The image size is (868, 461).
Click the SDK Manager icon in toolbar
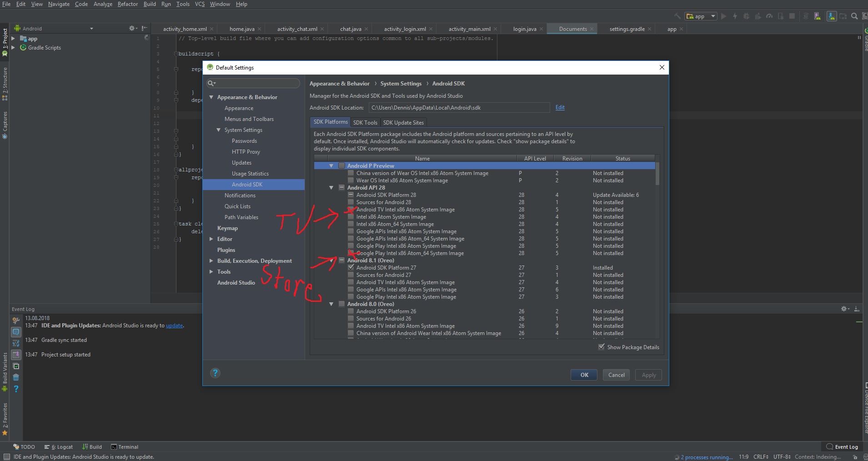(832, 16)
